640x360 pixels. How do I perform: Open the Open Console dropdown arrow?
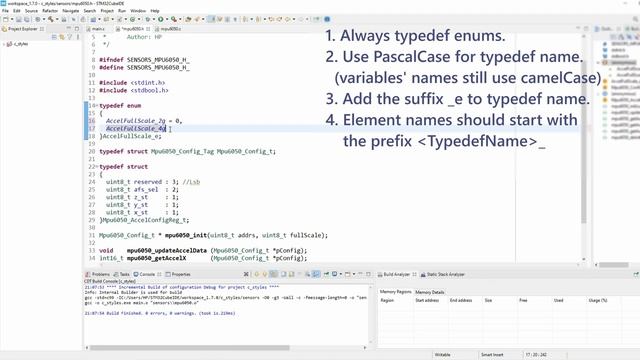[354, 274]
